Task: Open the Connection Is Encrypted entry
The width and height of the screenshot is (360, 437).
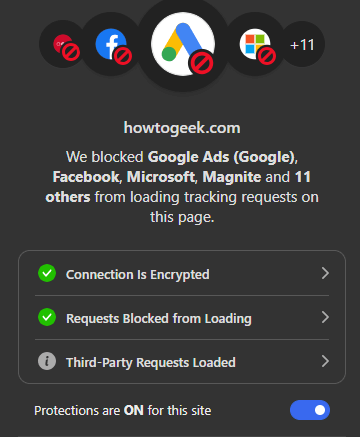Action: (x=182, y=273)
